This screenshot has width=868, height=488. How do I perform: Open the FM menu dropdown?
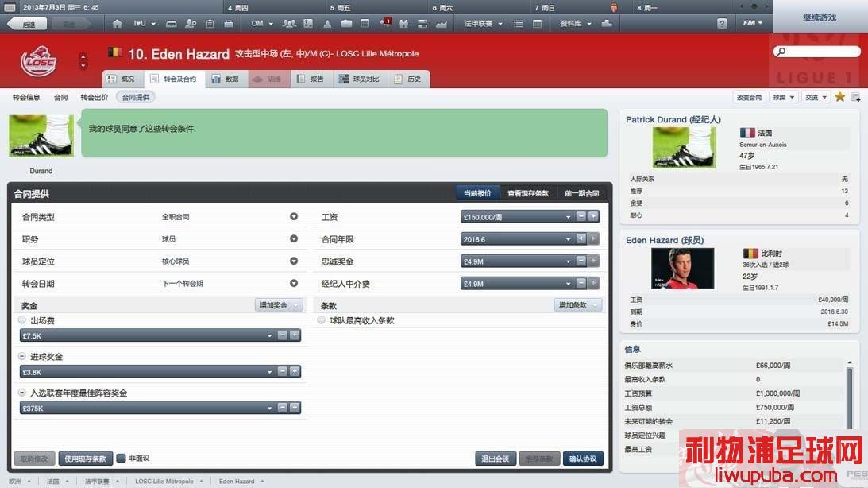753,23
